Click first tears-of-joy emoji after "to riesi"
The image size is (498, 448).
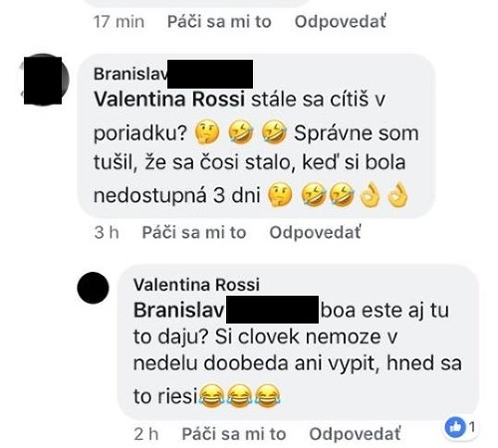point(212,396)
